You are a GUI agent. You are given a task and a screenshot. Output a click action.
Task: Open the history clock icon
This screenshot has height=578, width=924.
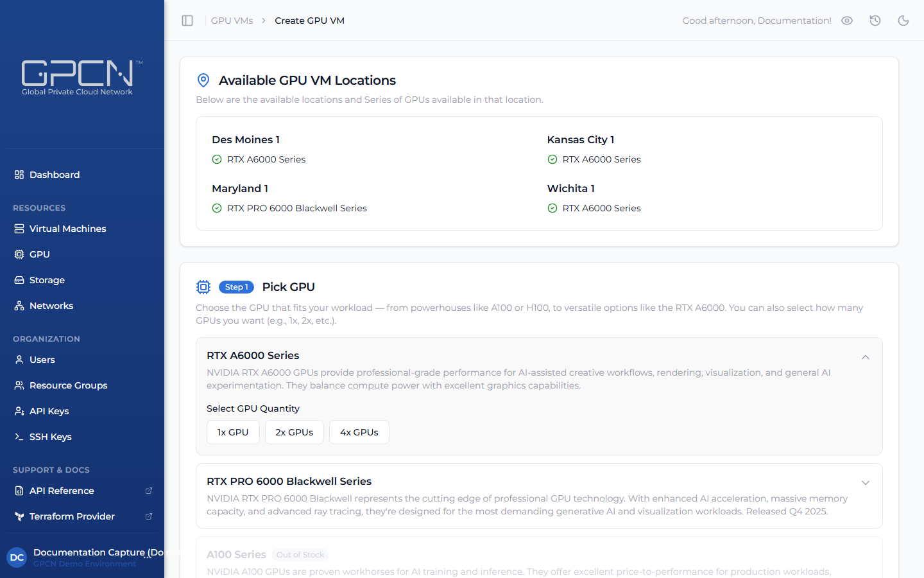click(x=875, y=21)
